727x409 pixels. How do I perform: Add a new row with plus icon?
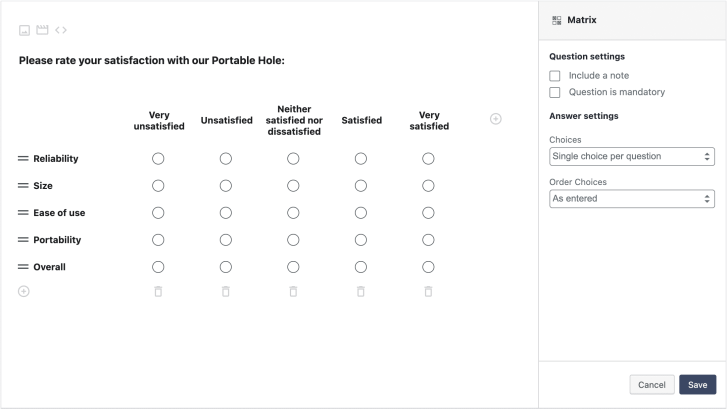(24, 291)
